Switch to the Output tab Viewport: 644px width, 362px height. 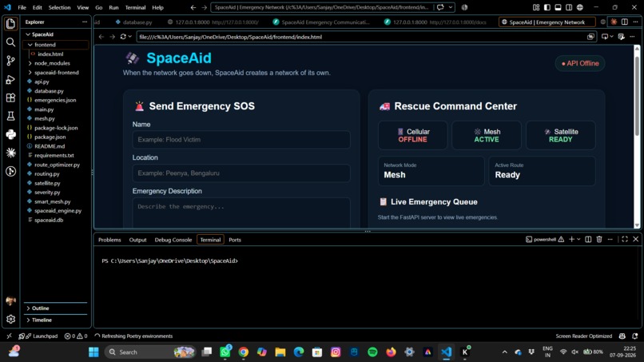click(137, 240)
